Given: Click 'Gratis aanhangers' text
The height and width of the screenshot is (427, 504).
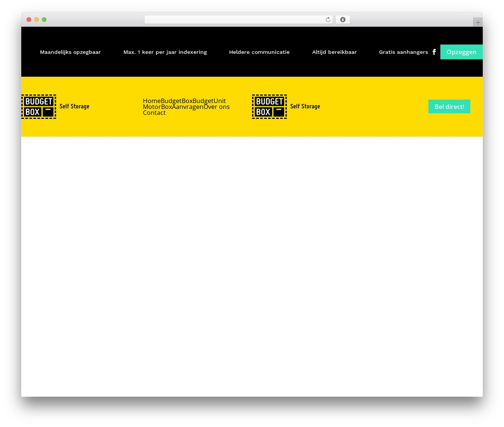Looking at the screenshot, I should 404,52.
